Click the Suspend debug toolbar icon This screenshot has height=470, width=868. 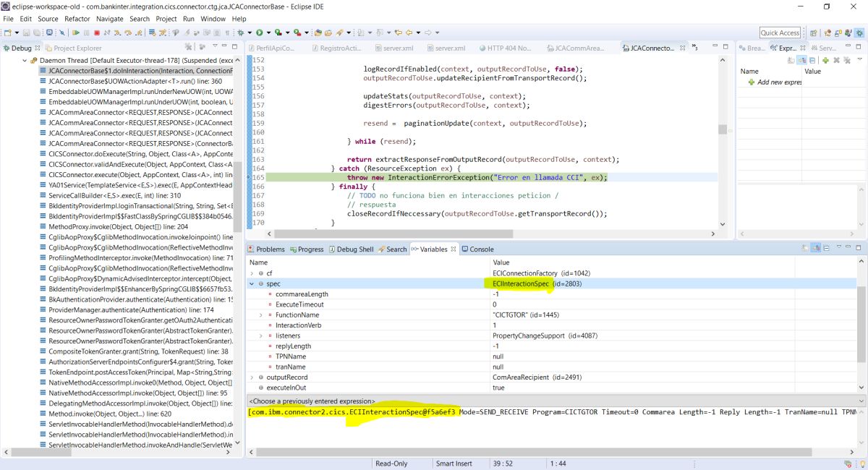(86, 33)
